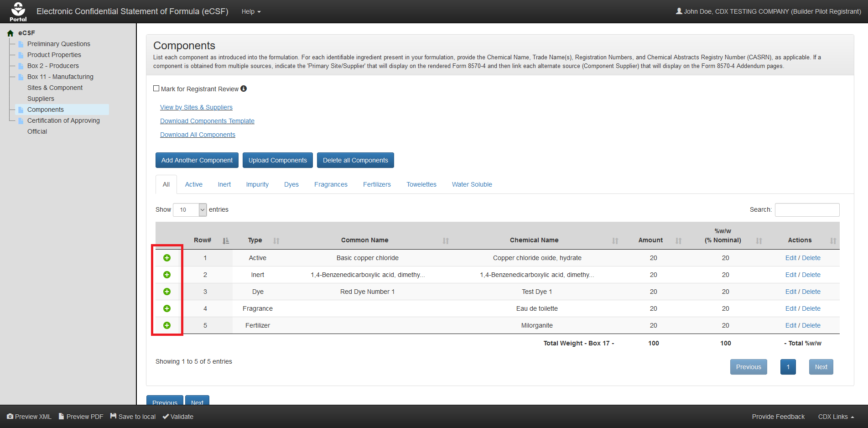Click the info icon beside Registrant Review
The image size is (868, 428).
point(244,89)
